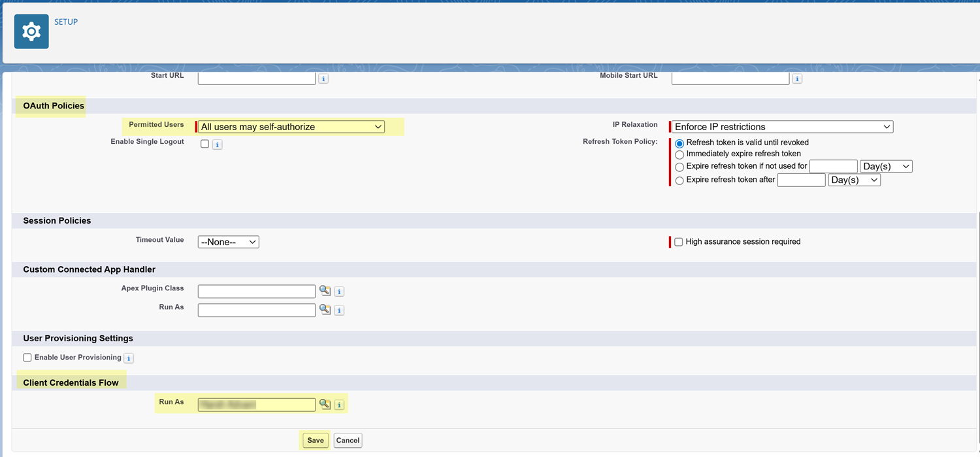Open lookup for Client Credentials Run As

click(325, 404)
